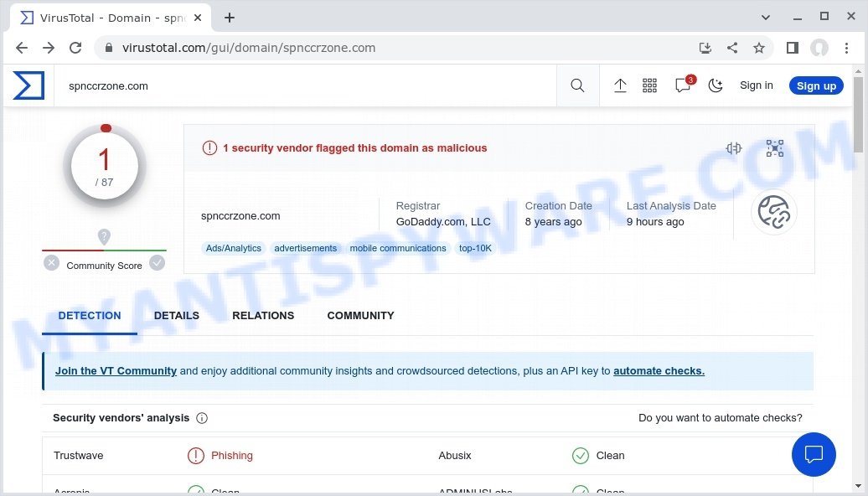Click the 9 hours ago analysis date
Viewport: 868px width, 496px height.
[x=655, y=222]
